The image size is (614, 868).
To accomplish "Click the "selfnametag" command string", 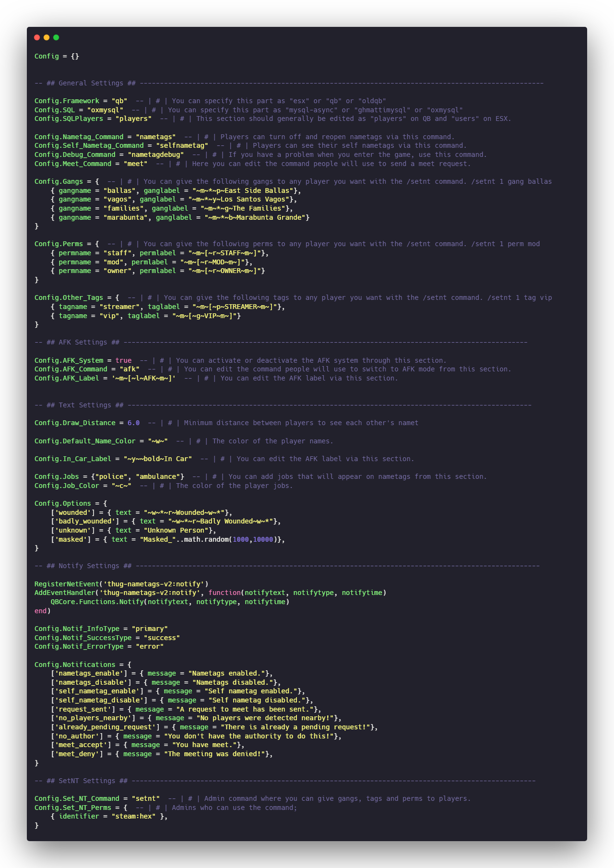I will click(x=182, y=145).
